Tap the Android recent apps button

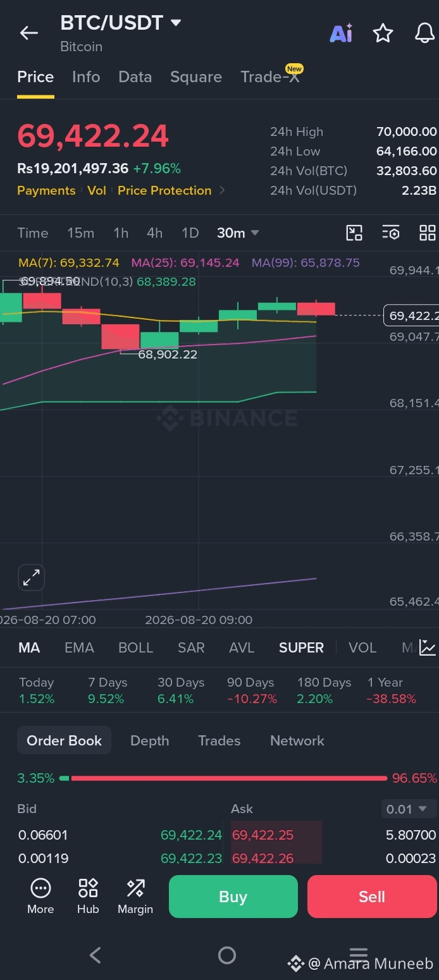click(x=359, y=953)
